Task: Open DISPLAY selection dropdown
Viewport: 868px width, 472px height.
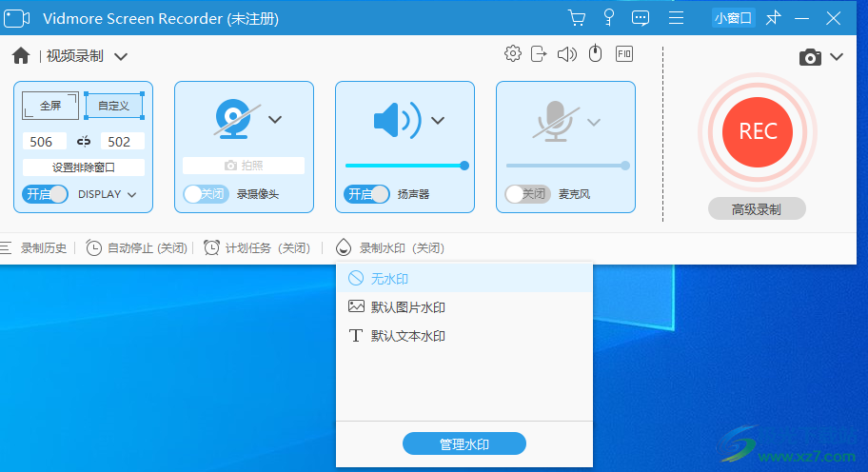Action: 107,194
